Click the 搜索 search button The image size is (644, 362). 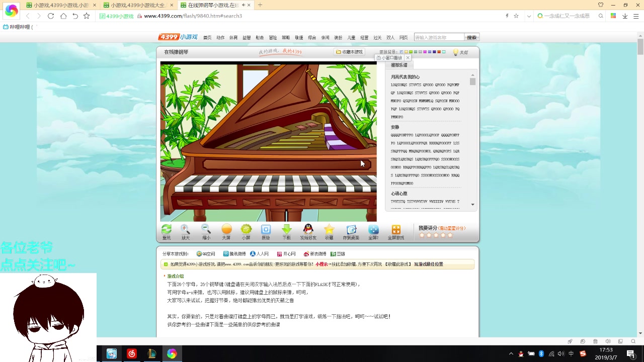click(472, 38)
